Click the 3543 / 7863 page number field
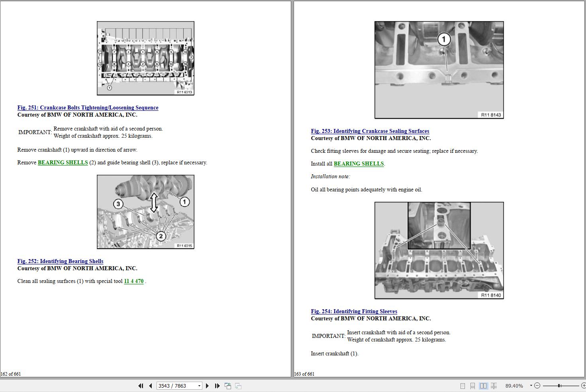The height and width of the screenshot is (392, 586). click(x=176, y=386)
